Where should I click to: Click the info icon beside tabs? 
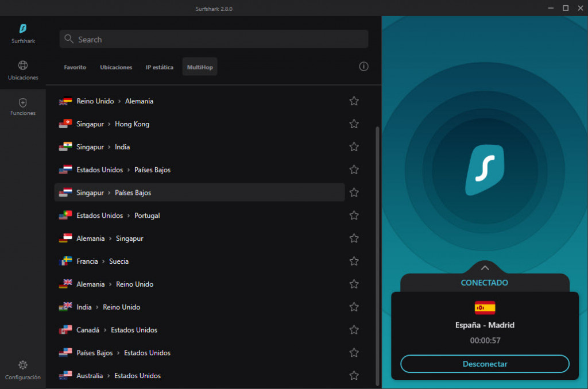point(363,67)
